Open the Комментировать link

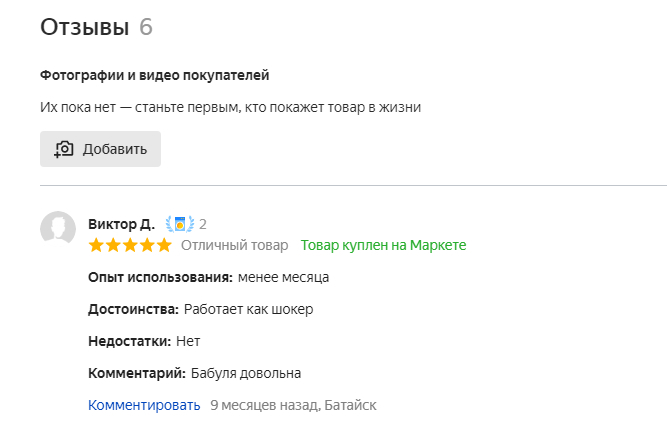144,405
